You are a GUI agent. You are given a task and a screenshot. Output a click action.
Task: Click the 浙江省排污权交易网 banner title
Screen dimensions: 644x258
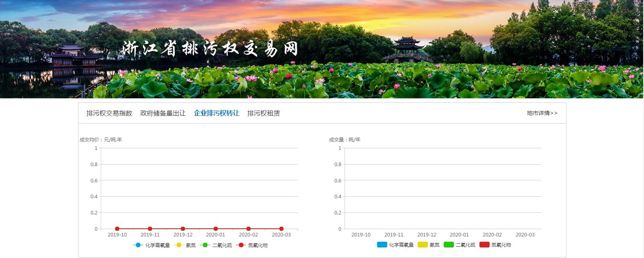pos(210,49)
